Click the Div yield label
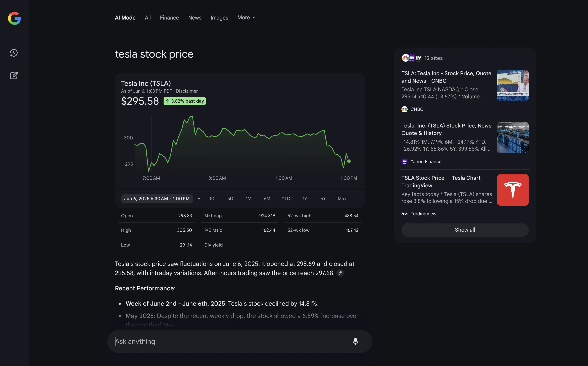Screen dimensions: 588x366 [213, 245]
